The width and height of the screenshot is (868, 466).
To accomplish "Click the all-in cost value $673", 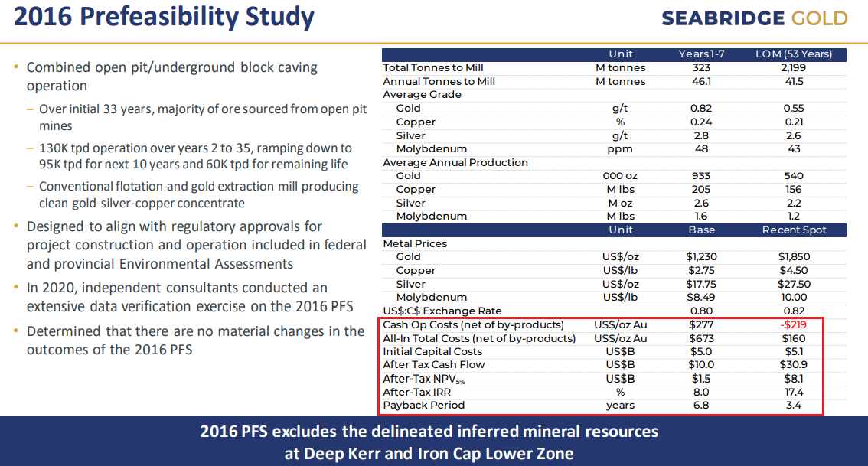I will click(x=701, y=338).
